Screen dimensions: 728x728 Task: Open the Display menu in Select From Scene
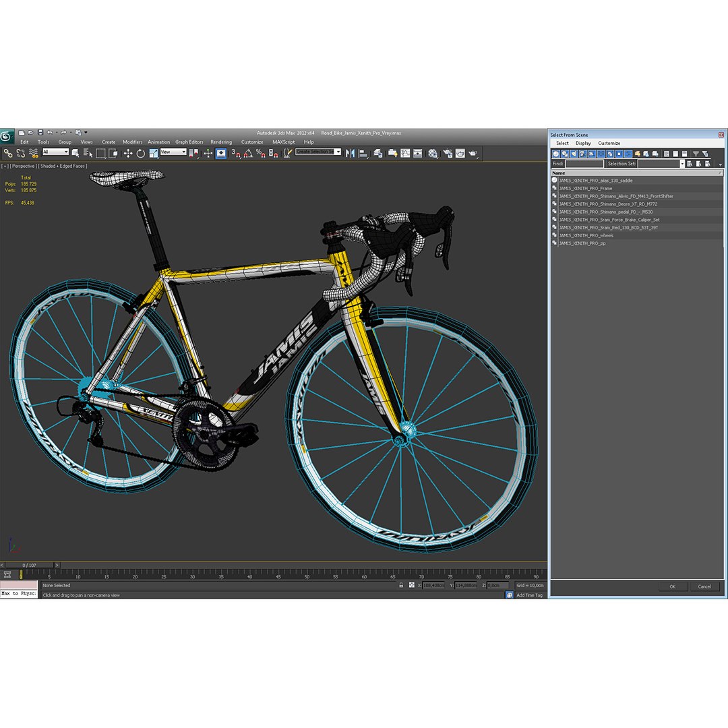[583, 143]
